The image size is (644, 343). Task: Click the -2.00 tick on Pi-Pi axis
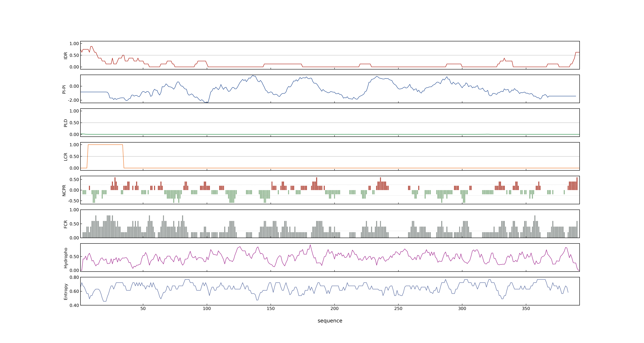click(x=73, y=100)
